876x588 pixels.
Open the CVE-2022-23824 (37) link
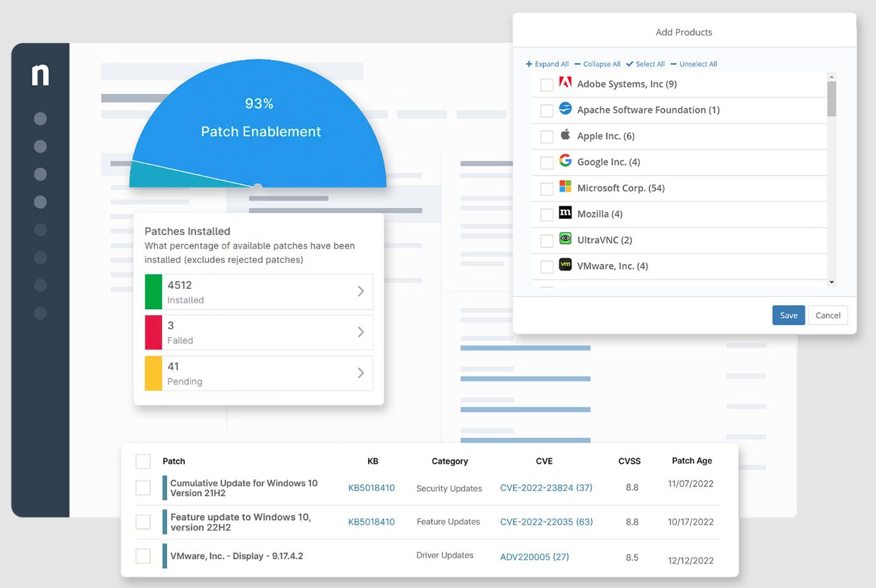pyautogui.click(x=546, y=488)
